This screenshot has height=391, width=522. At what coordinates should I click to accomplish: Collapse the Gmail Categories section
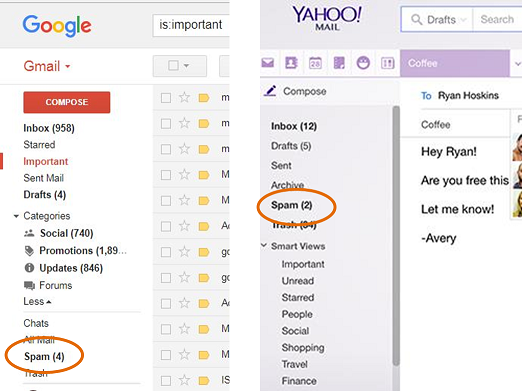16,216
